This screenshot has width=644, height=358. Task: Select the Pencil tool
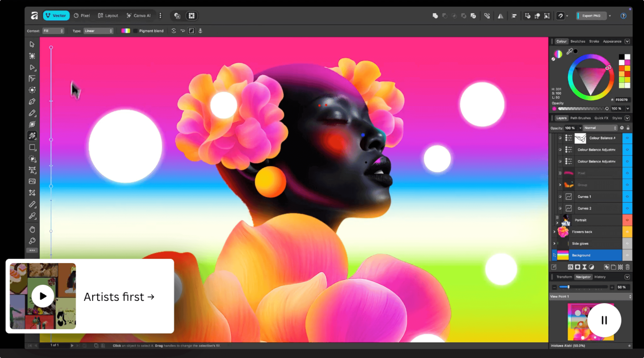pyautogui.click(x=32, y=113)
